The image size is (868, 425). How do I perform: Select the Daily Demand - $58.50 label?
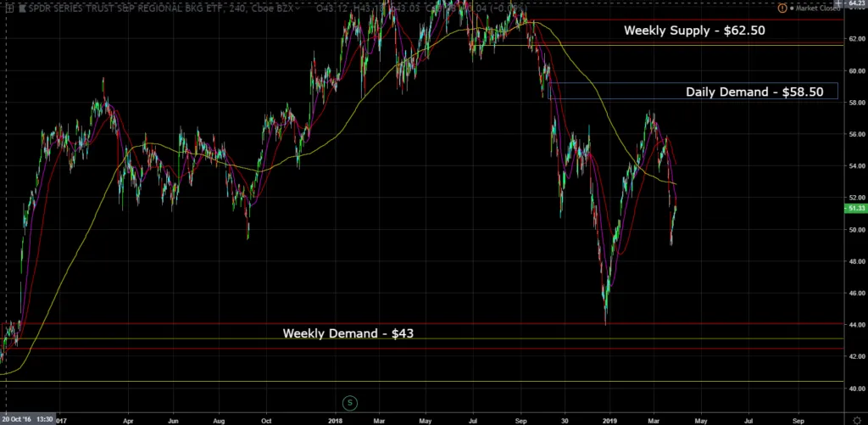754,92
